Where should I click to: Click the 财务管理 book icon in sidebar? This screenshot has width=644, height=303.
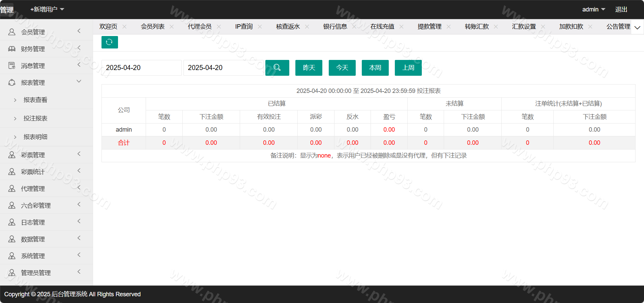12,49
